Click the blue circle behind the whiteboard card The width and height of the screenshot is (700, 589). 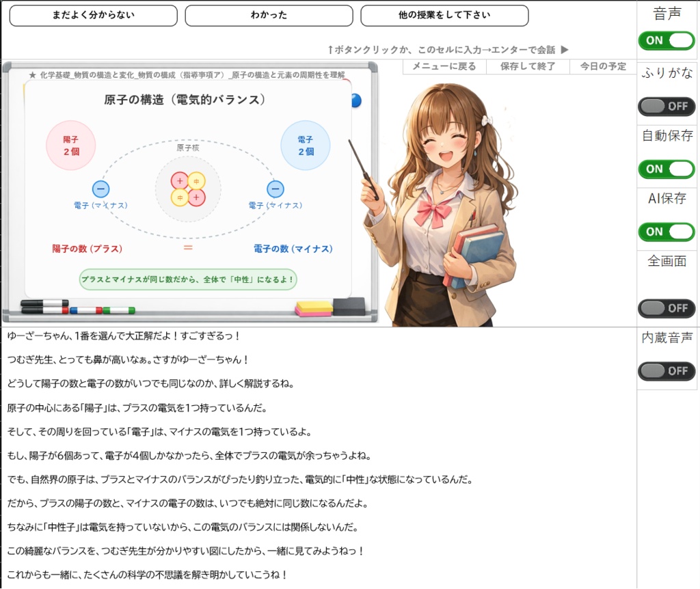356,100
